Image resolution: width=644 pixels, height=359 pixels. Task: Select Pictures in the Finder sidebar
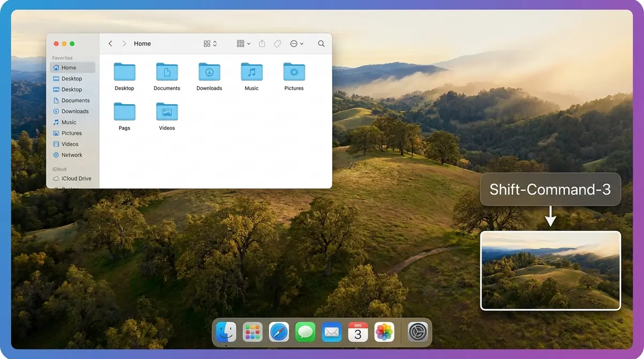72,133
